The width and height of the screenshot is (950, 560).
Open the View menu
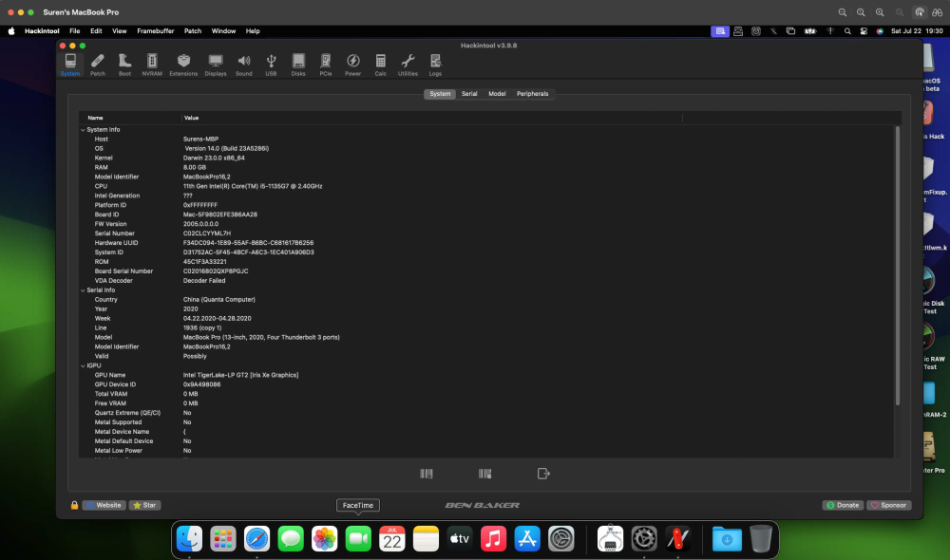(120, 31)
